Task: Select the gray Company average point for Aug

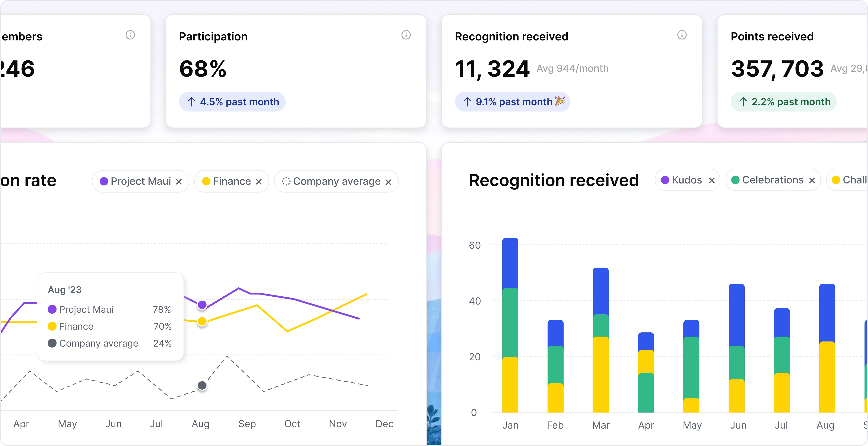Action: click(x=202, y=385)
